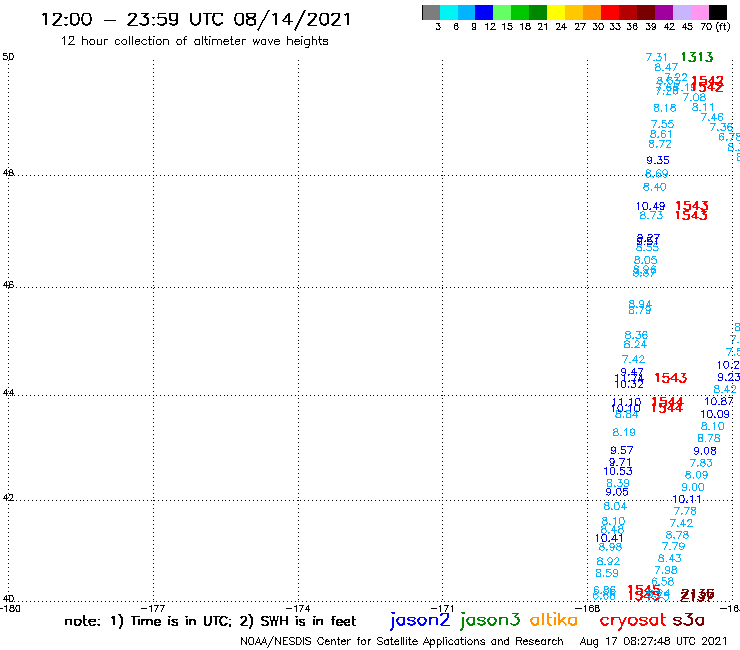Select the '9.00' wave height reading

pyautogui.click(x=693, y=488)
